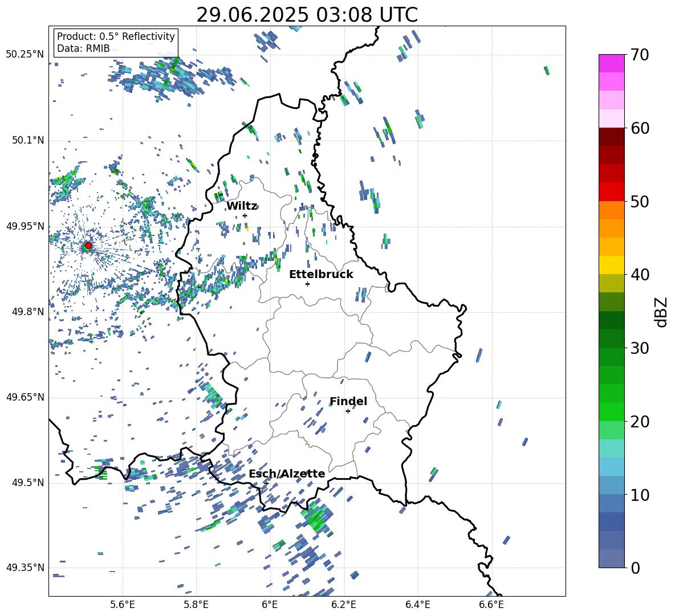
Task: Click the magenta segment at colorbar top
Action: coord(611,63)
